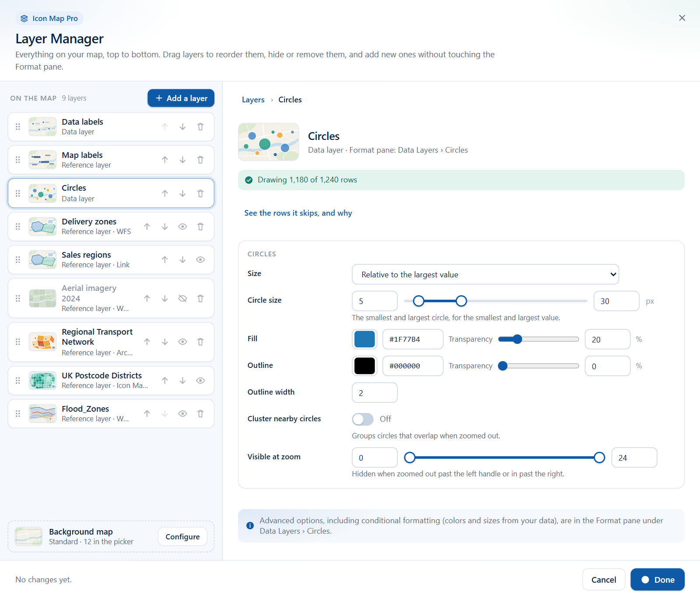Delete the Flood_Zones layer
The height and width of the screenshot is (598, 700).
click(x=200, y=414)
